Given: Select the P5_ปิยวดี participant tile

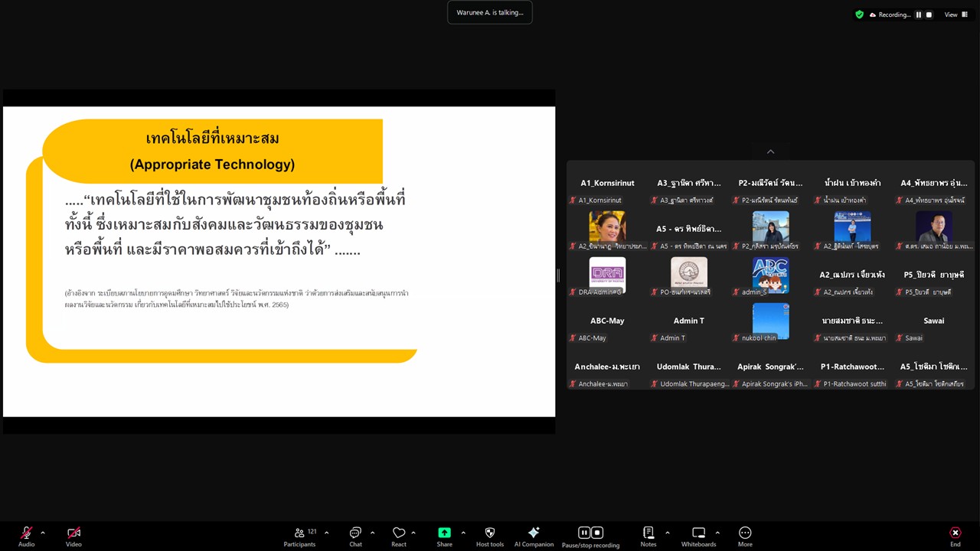Looking at the screenshot, I should coord(934,275).
